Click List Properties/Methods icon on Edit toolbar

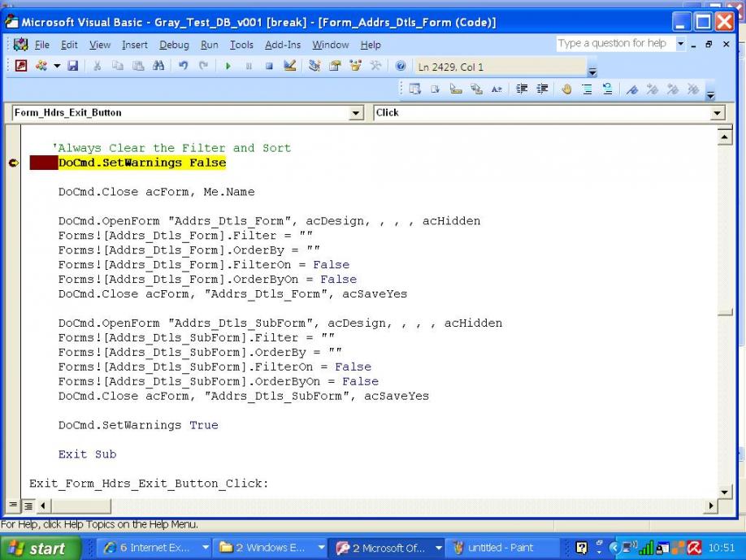[415, 89]
